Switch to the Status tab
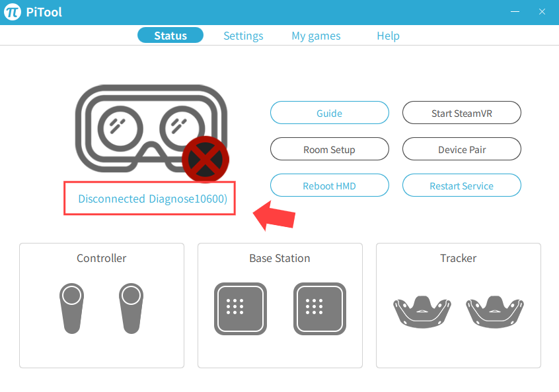 coord(170,35)
